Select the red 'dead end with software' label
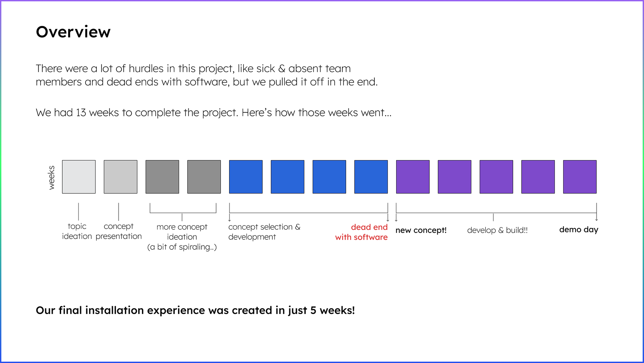 click(x=362, y=232)
